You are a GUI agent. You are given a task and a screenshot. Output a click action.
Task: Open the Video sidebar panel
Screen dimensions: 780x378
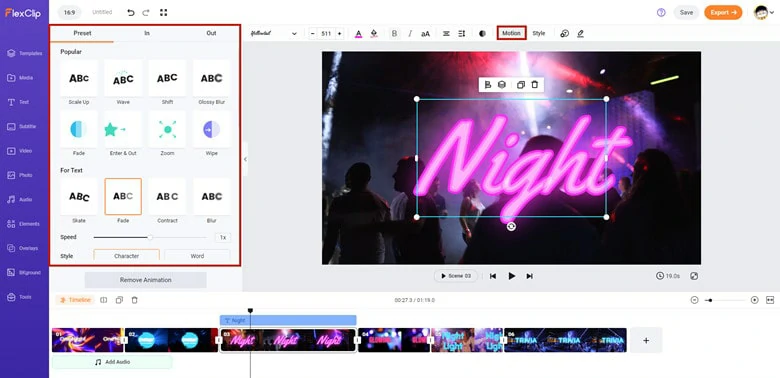pos(20,151)
